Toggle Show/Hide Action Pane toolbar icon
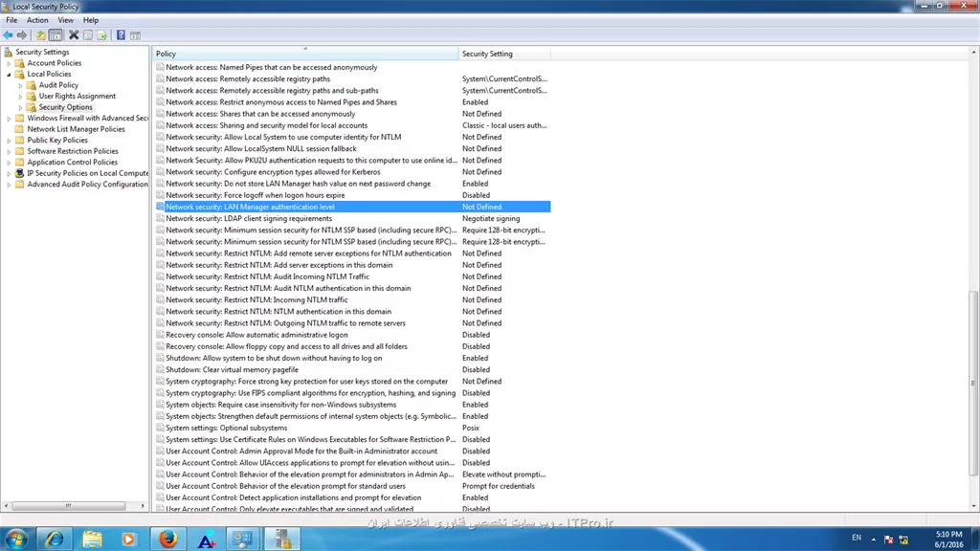The width and height of the screenshot is (980, 551). tap(135, 35)
